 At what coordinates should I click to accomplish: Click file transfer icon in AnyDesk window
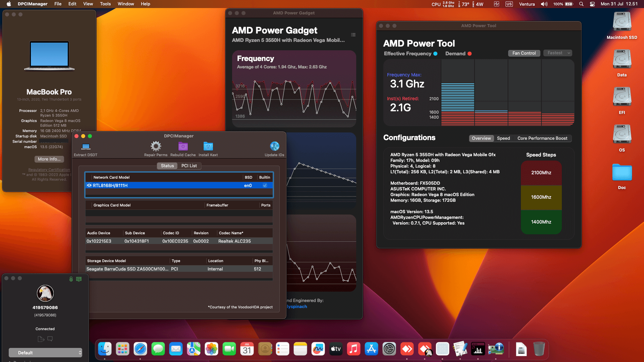click(41, 339)
